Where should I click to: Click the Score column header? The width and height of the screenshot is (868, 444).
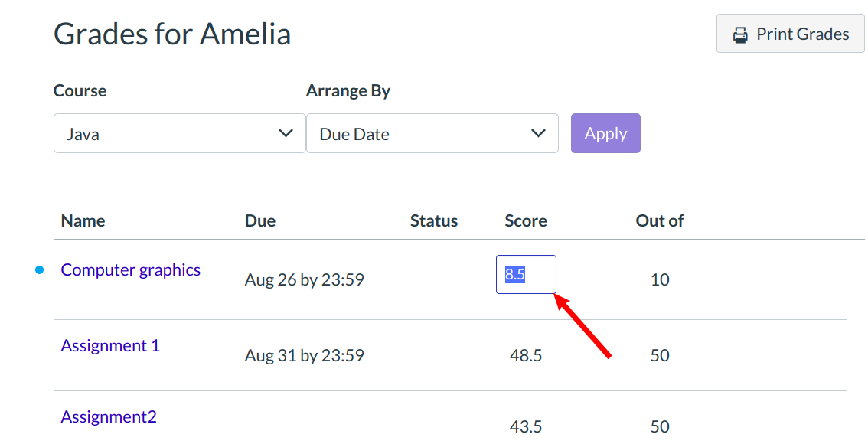(526, 221)
